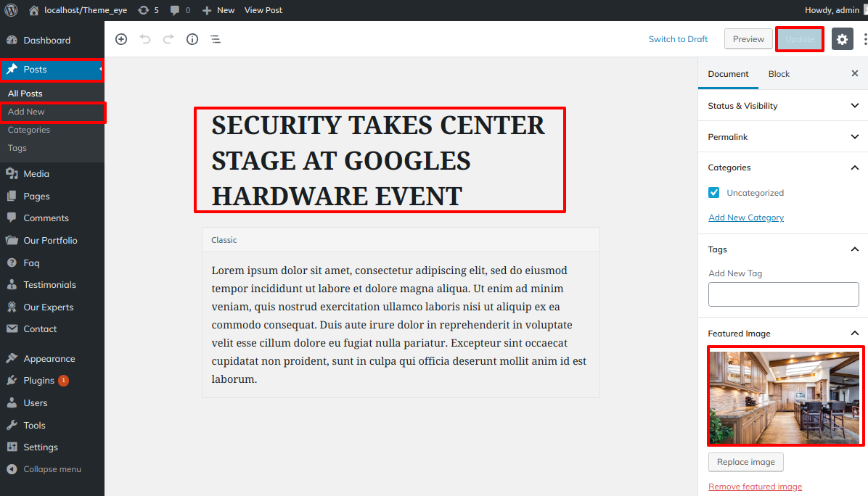868x496 pixels.
Task: Click the Add block plus icon
Action: tap(121, 39)
